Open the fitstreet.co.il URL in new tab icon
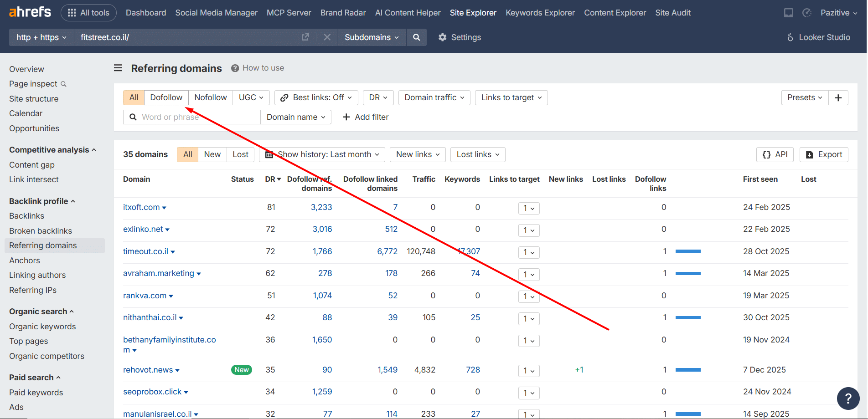Screen dimensions: 868x419 pyautogui.click(x=305, y=37)
